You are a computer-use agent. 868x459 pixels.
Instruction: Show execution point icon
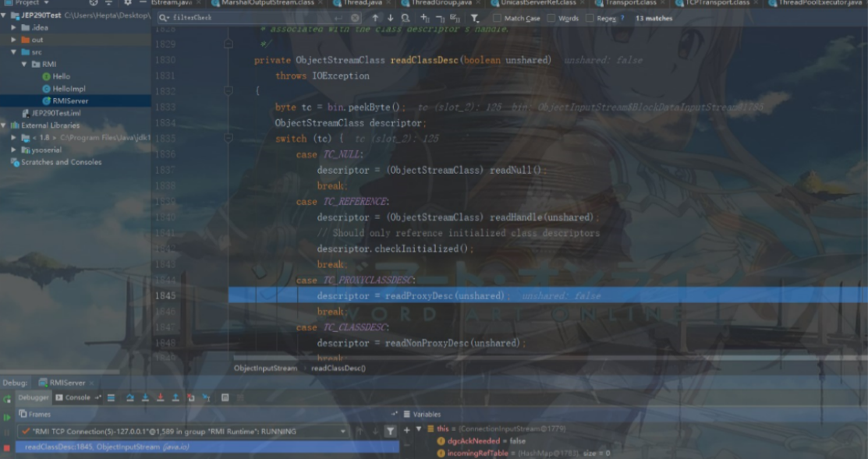pos(112,397)
